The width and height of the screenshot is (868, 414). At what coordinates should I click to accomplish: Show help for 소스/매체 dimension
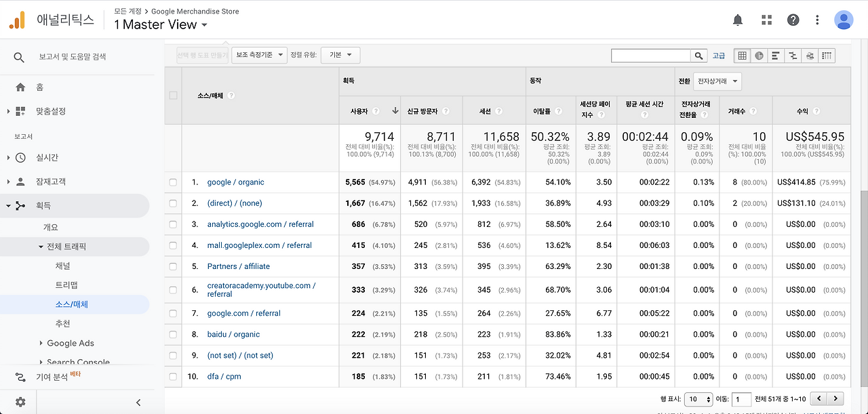pos(231,96)
